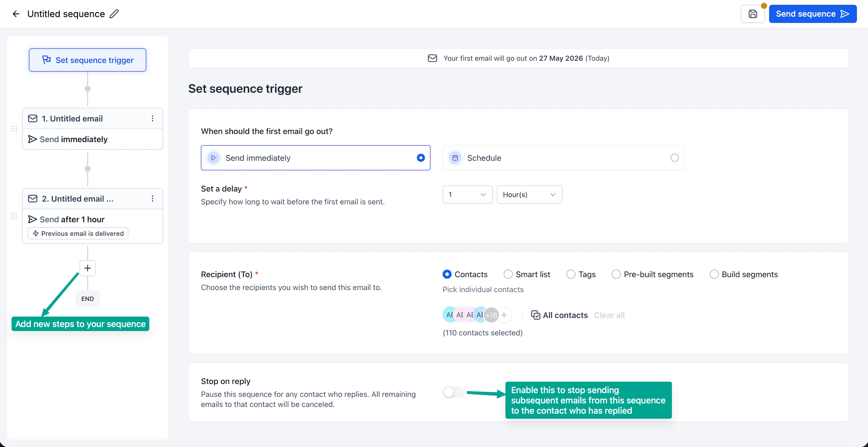The height and width of the screenshot is (447, 868).
Task: Open options menu for 1. Untitled email
Action: pos(153,118)
